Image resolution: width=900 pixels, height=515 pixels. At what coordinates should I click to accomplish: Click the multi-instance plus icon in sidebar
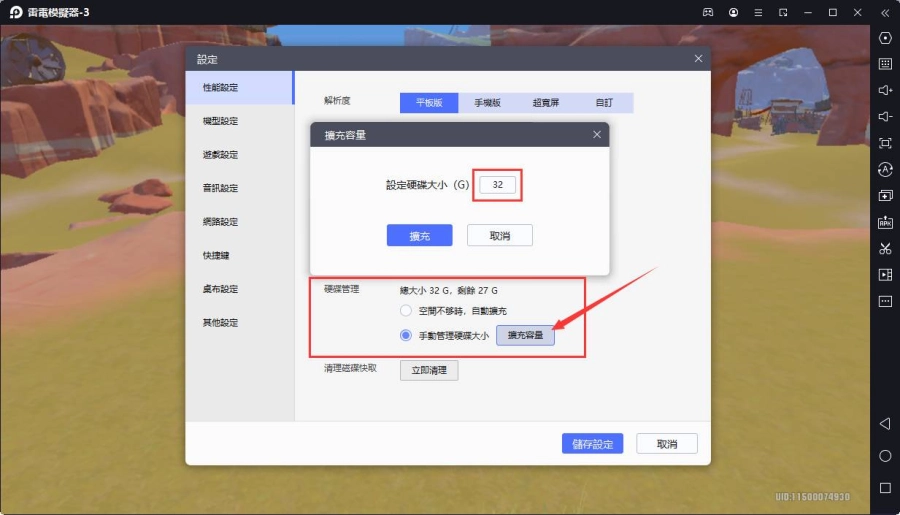click(885, 196)
